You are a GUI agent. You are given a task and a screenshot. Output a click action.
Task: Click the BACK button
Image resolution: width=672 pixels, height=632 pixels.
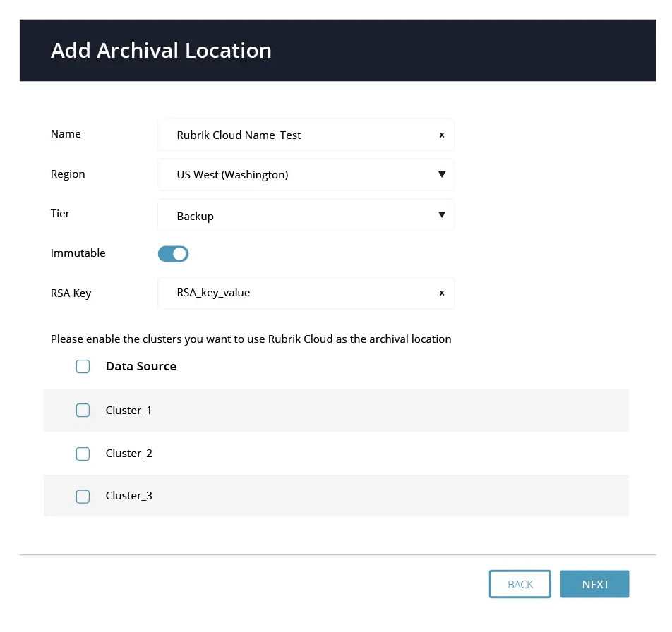tap(520, 584)
